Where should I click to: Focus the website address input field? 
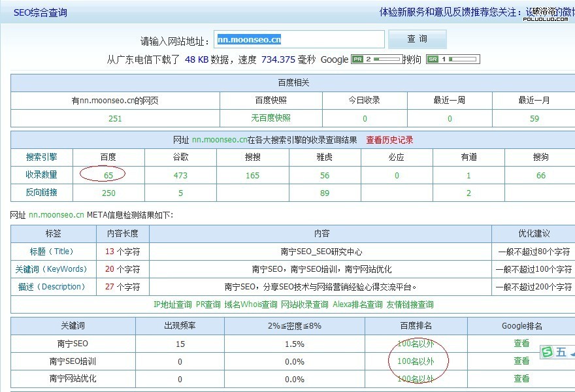pyautogui.click(x=299, y=40)
